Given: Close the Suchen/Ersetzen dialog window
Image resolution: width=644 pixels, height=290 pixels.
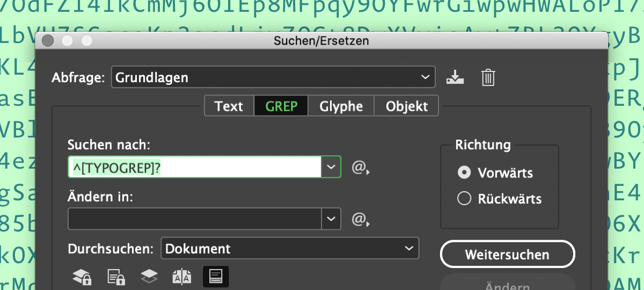Looking at the screenshot, I should coord(48,40).
